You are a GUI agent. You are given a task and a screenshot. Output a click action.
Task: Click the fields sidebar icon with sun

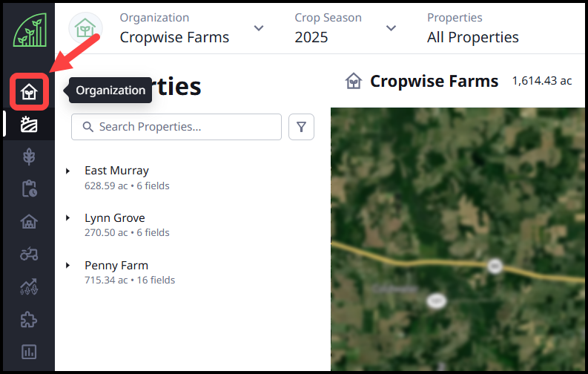coord(29,124)
